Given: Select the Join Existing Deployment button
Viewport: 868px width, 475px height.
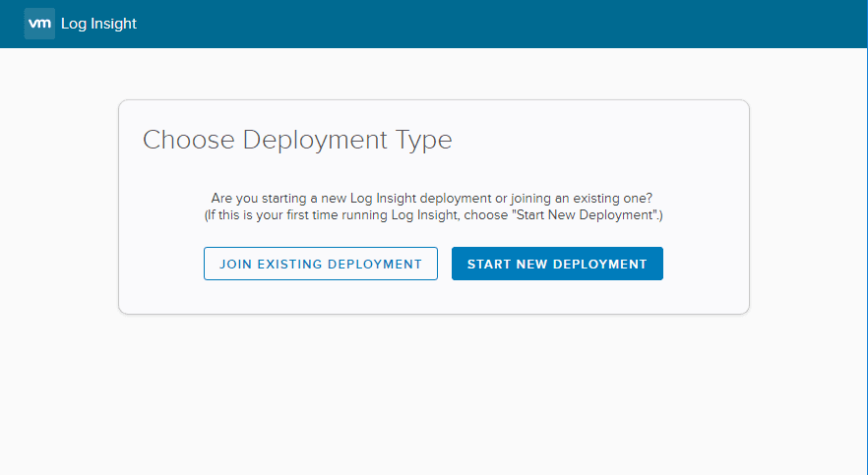Looking at the screenshot, I should pos(320,264).
